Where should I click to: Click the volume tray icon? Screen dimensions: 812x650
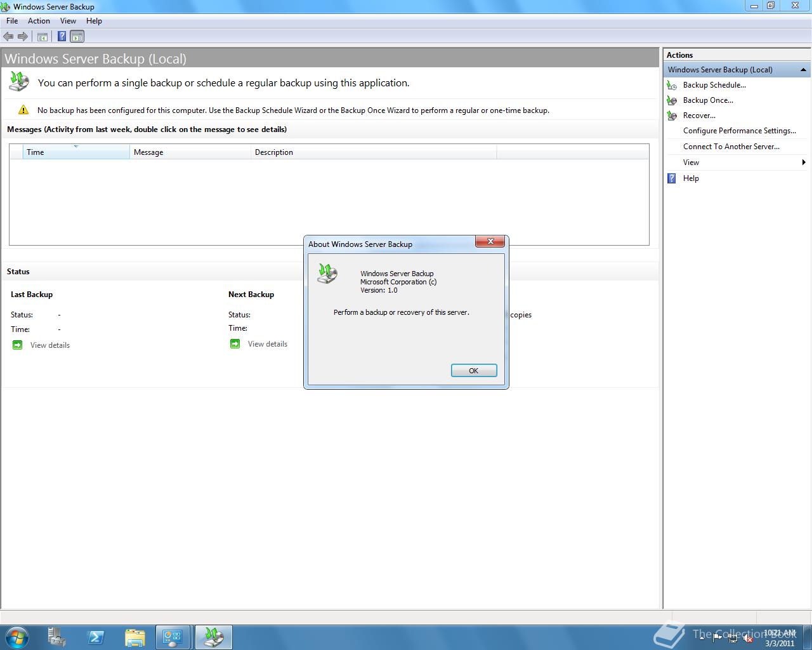(x=749, y=639)
